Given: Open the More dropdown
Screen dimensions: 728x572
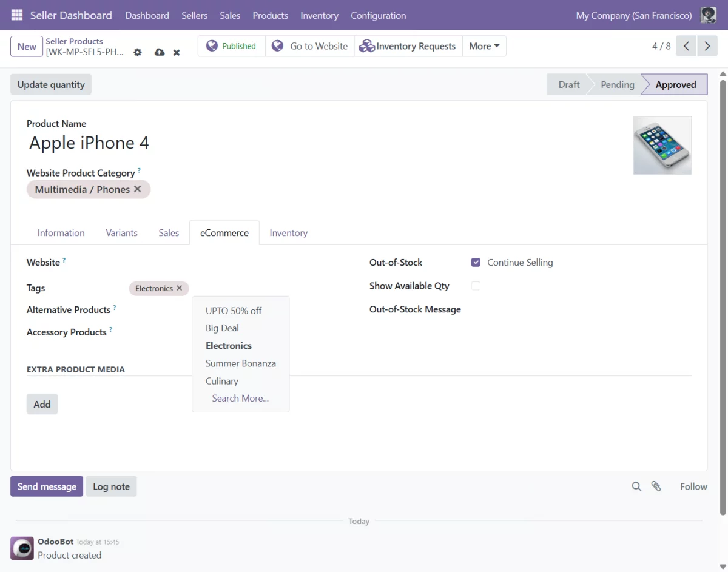Looking at the screenshot, I should [484, 45].
